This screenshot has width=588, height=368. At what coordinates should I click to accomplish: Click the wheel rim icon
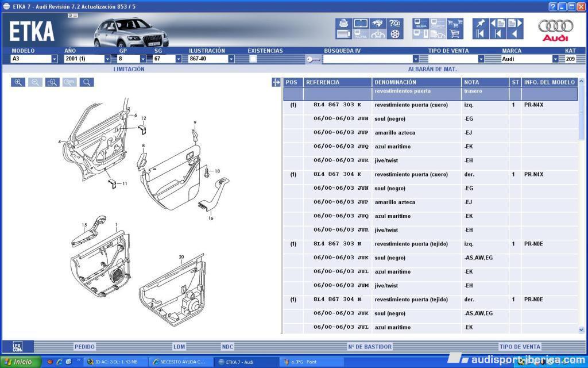click(x=395, y=34)
